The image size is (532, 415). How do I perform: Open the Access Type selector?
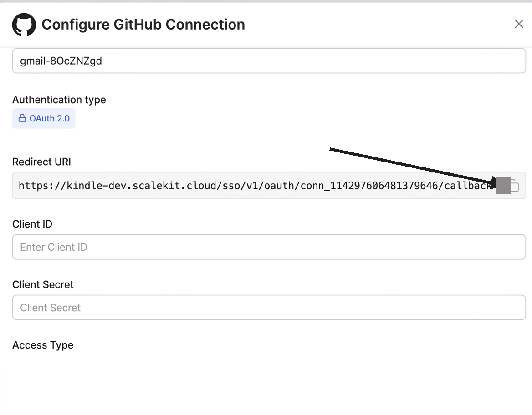[43, 345]
